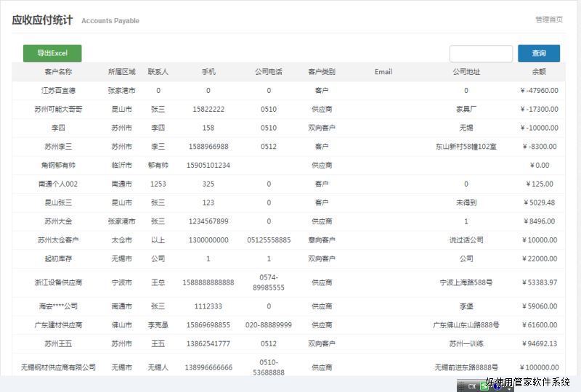The width and height of the screenshot is (581, 392).
Task: Click the 客户类别 column header
Action: pos(322,72)
